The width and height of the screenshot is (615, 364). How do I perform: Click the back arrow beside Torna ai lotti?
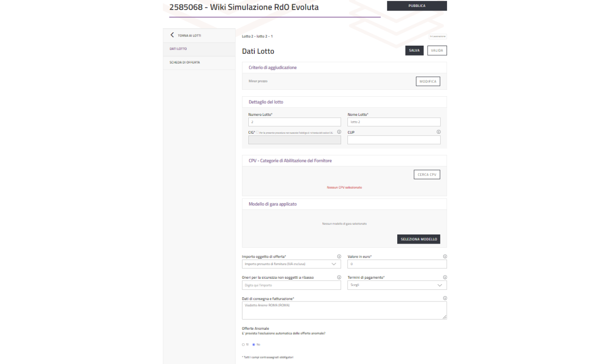(x=172, y=35)
